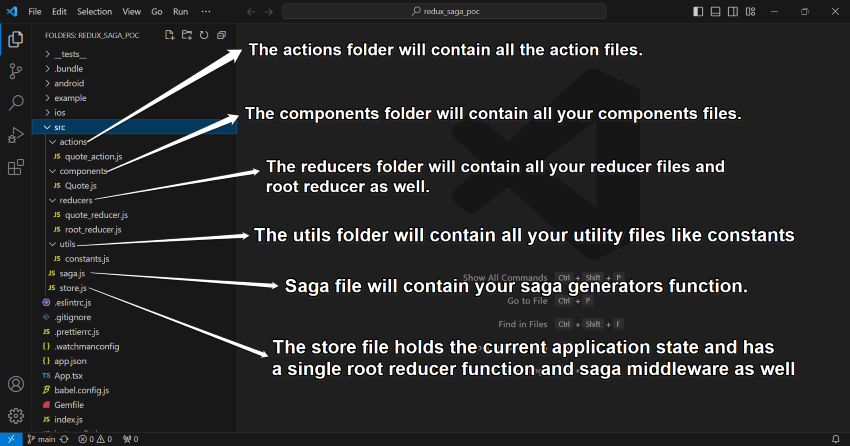Expand the android folder

point(69,83)
